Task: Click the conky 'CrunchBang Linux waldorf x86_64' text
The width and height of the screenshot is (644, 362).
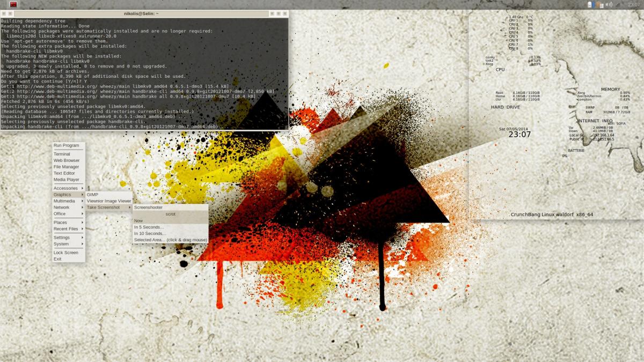Action: 552,215
